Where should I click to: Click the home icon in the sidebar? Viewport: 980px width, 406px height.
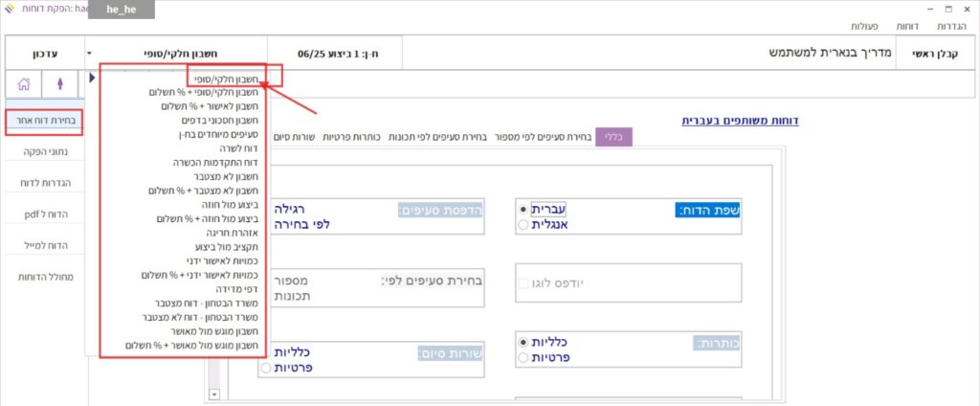23,83
